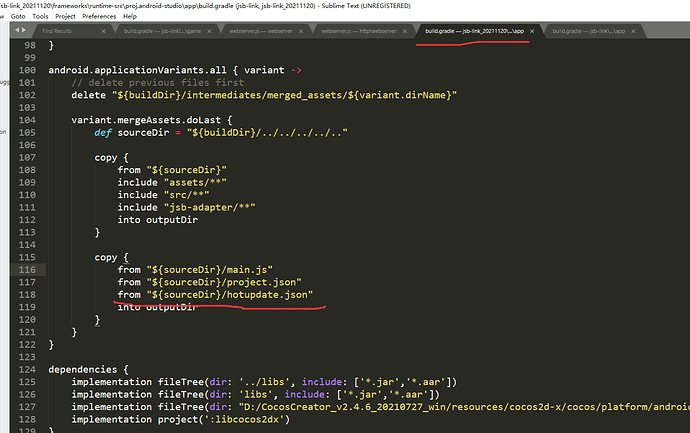
Task: Open the Preferences menu
Action: [99, 16]
